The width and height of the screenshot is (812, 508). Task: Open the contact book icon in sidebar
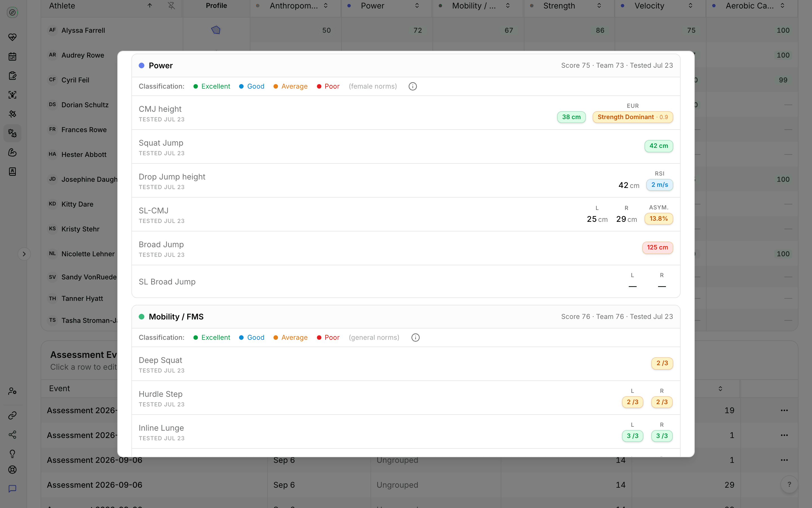tap(12, 172)
